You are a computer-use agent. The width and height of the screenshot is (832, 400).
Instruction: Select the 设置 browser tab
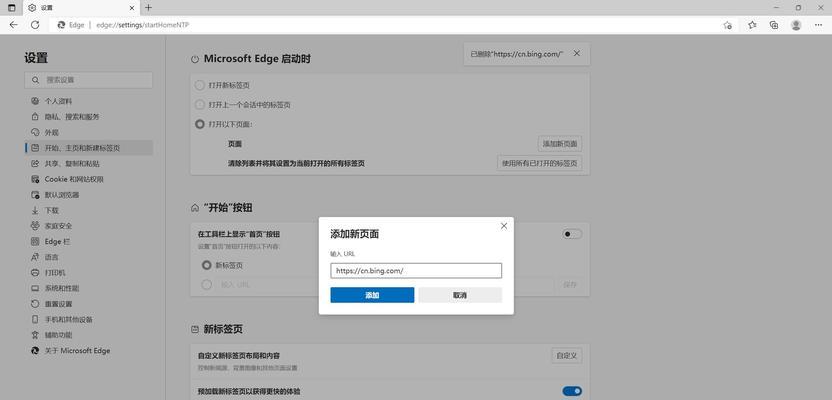point(80,8)
